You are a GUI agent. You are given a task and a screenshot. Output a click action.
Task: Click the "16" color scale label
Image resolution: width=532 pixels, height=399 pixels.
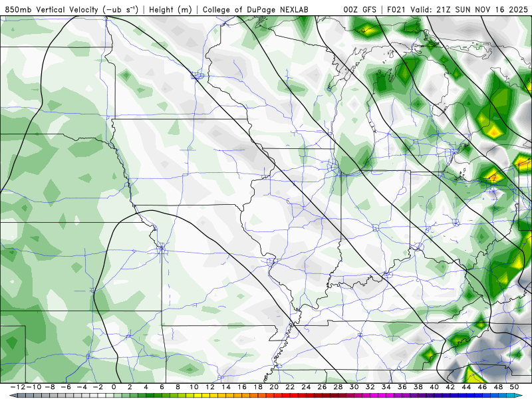(x=242, y=387)
